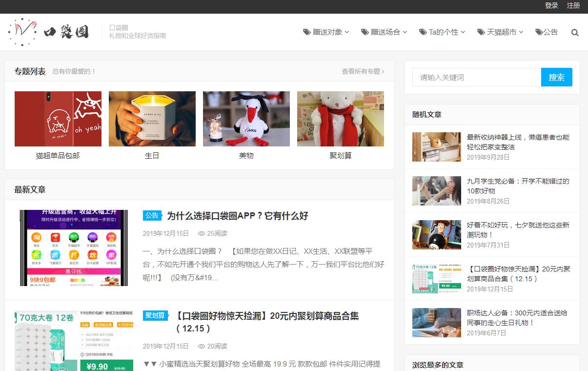Image resolution: width=588 pixels, height=371 pixels.
Task: Open the 生日 candle topic thumbnail
Action: (152, 119)
